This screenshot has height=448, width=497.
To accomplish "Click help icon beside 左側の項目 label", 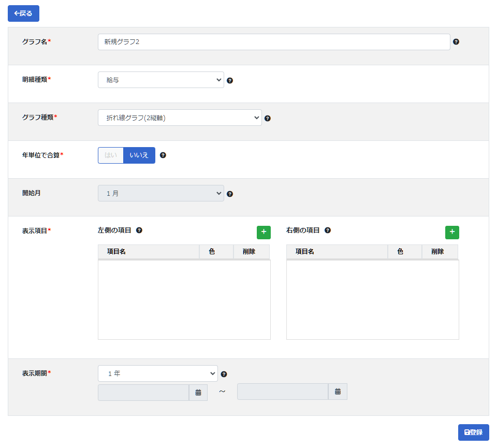I will point(139,230).
